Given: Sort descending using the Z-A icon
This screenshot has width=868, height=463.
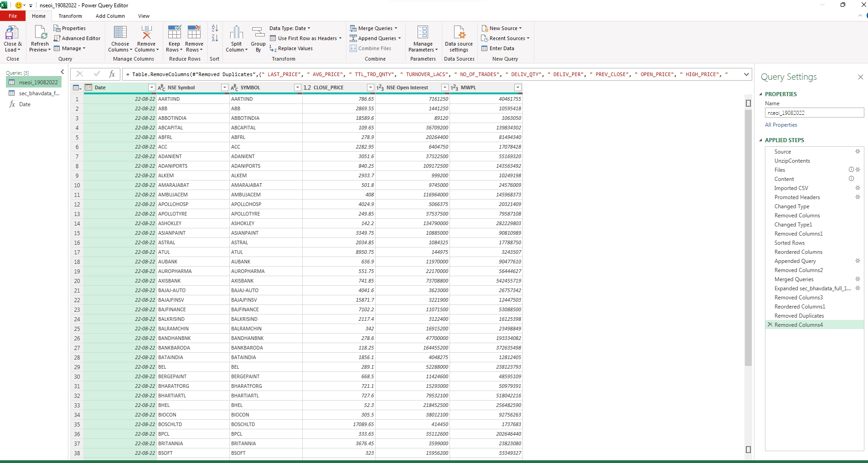Looking at the screenshot, I should pos(215,38).
